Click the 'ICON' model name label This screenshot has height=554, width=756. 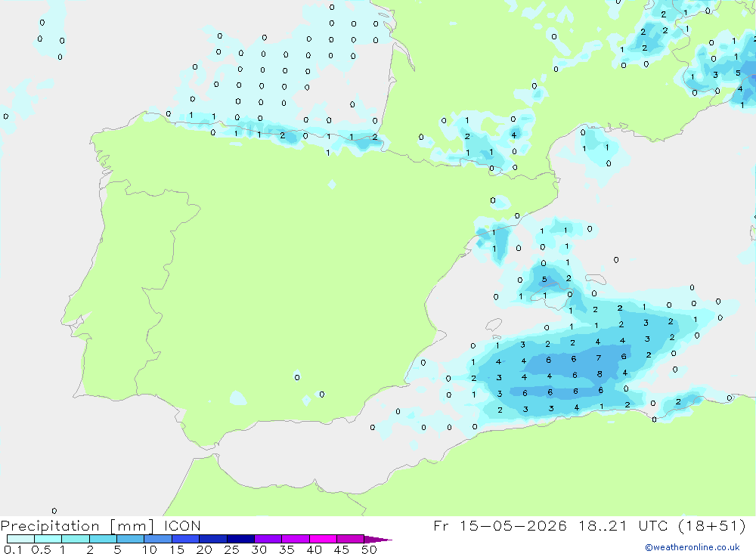click(182, 526)
